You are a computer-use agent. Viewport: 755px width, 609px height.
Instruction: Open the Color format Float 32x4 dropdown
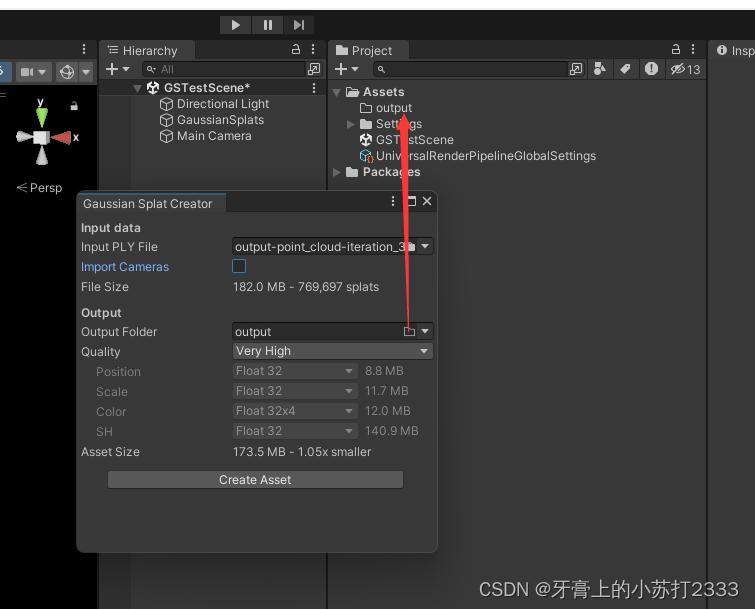point(295,411)
